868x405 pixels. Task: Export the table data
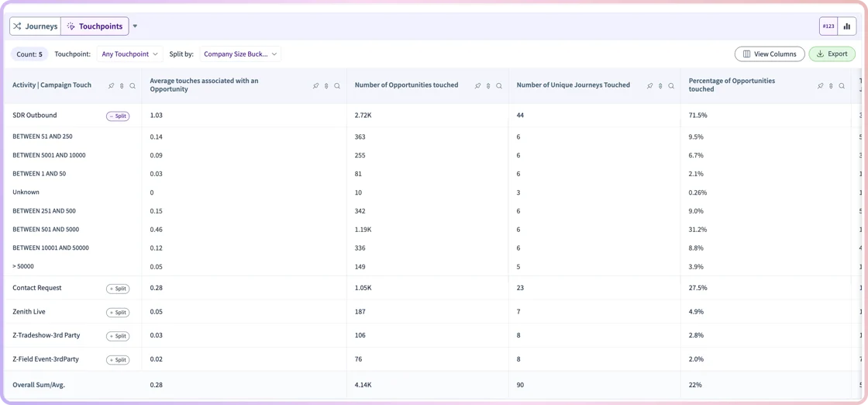coord(832,54)
